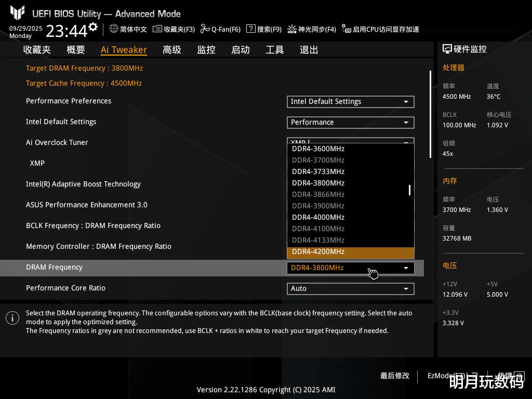Go to the 退出 tab
The image size is (532, 399).
click(x=309, y=50)
